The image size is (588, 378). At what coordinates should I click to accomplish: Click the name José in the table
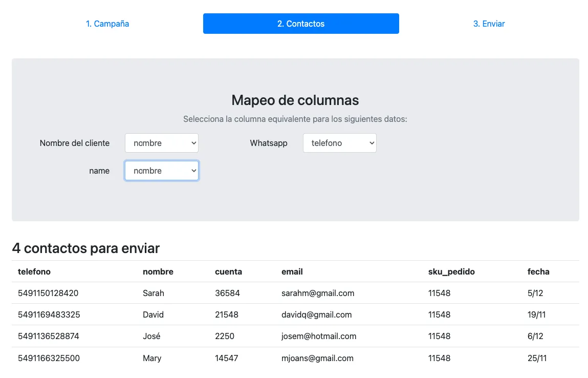[x=151, y=336]
